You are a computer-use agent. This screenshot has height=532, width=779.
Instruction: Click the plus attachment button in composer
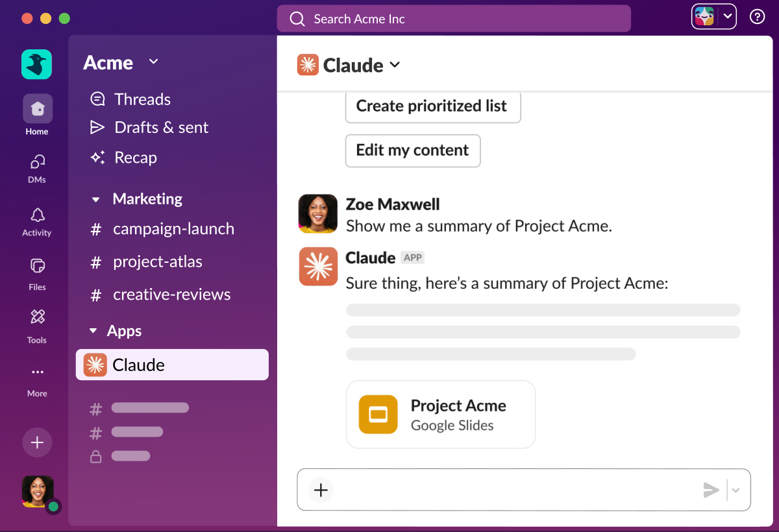(x=321, y=490)
